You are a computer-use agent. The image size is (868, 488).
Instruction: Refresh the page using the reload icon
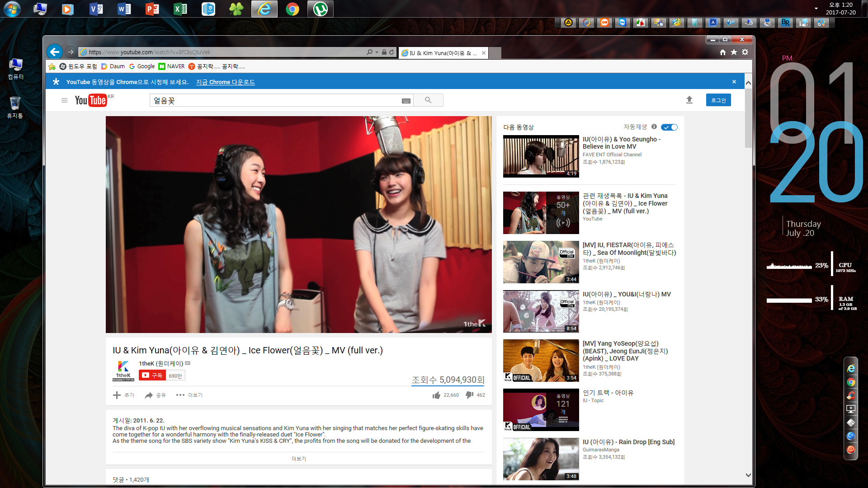(x=392, y=52)
